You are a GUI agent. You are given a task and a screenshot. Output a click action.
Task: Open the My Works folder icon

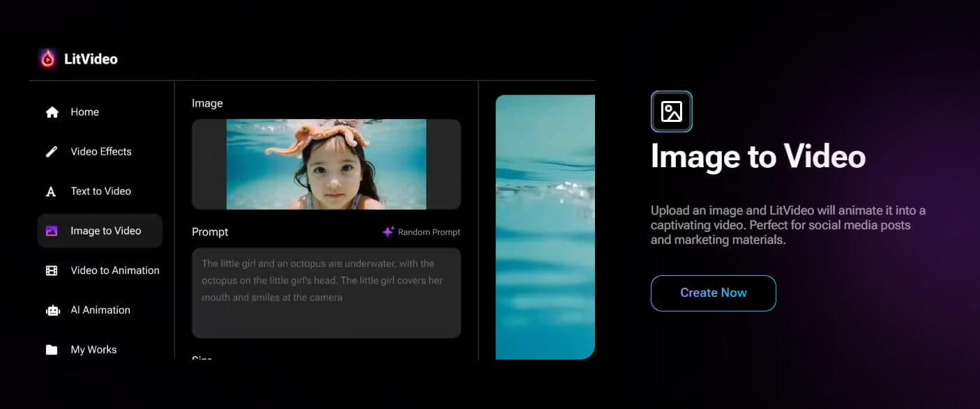pyautogui.click(x=53, y=349)
